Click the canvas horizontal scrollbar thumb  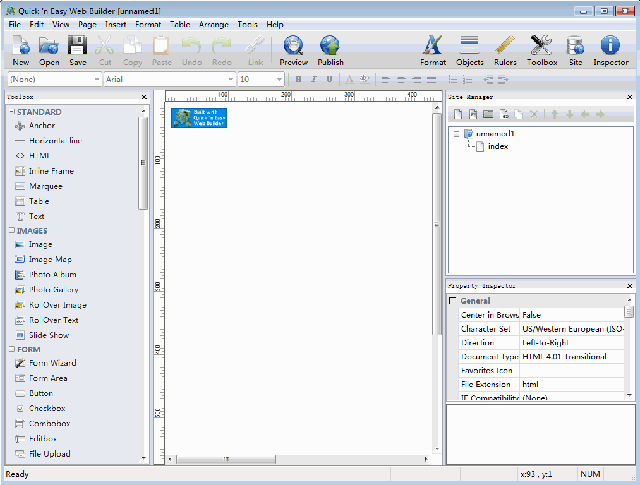[x=226, y=459]
